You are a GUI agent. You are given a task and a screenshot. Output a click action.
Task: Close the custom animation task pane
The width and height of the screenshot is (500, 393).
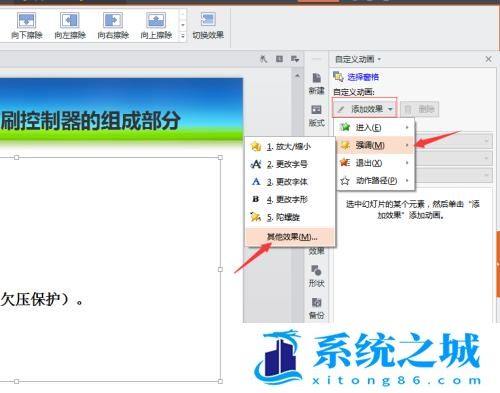pyautogui.click(x=488, y=59)
